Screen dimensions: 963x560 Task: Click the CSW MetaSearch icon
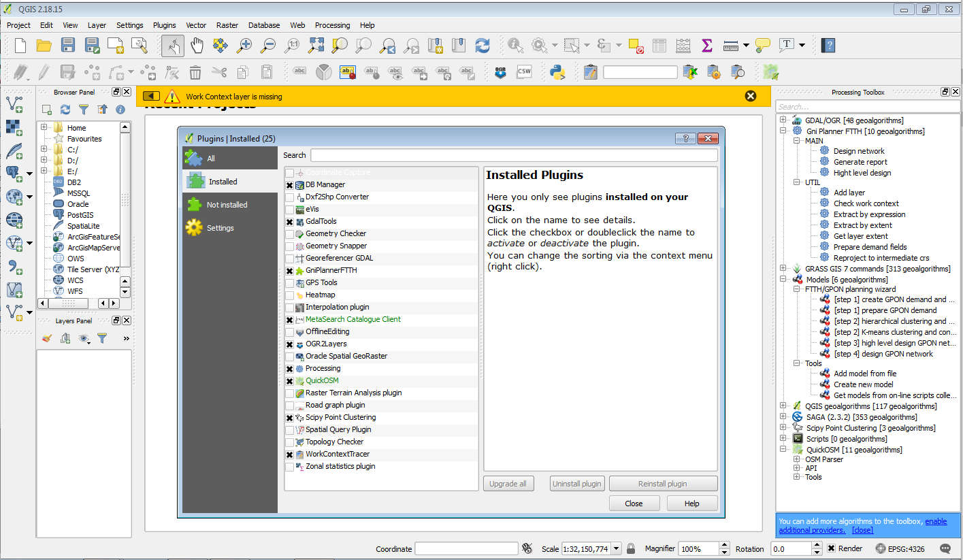[x=524, y=71]
